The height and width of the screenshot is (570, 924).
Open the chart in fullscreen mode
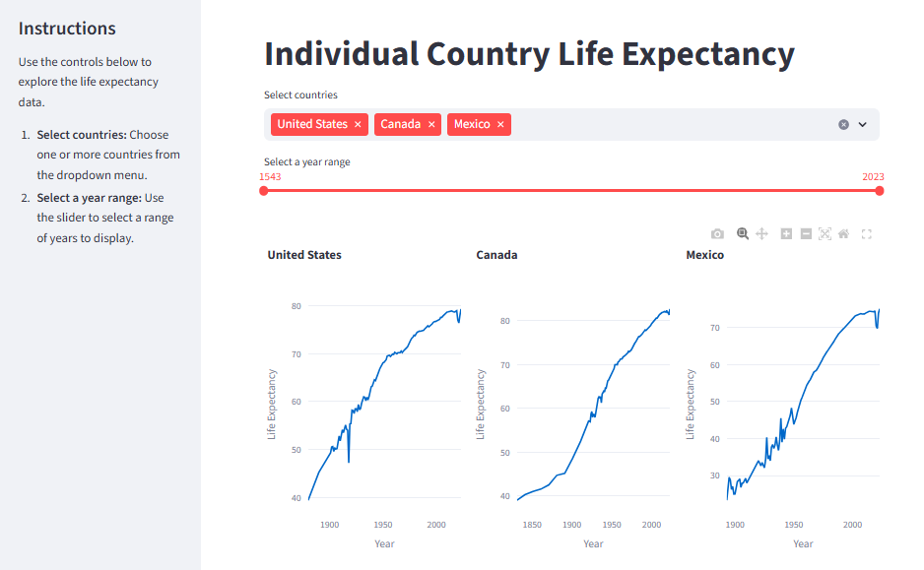866,233
